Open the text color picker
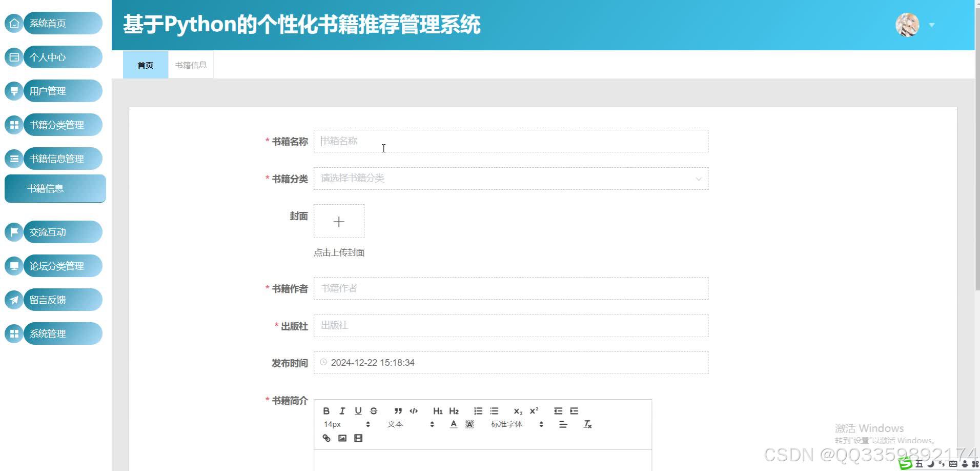Image resolution: width=980 pixels, height=471 pixels. click(453, 424)
